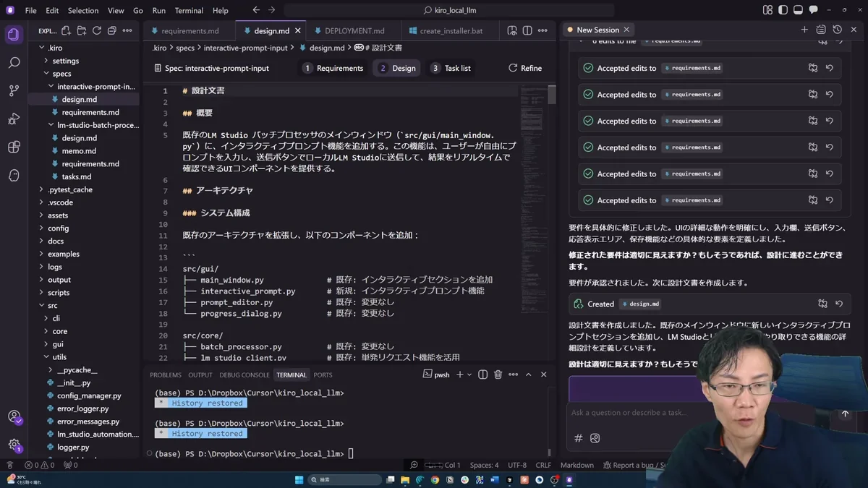Click the Refine button
Image resolution: width=868 pixels, height=488 pixels.
pos(525,68)
